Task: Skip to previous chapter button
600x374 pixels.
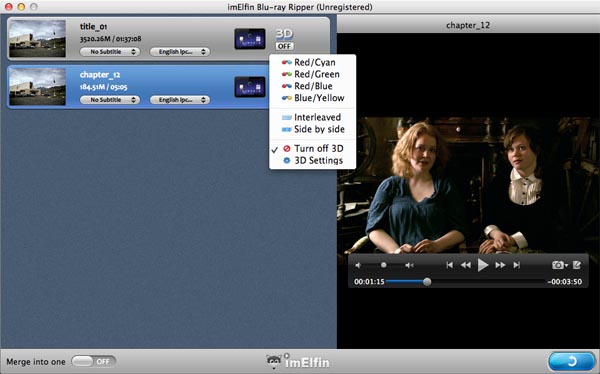Action: [450, 265]
